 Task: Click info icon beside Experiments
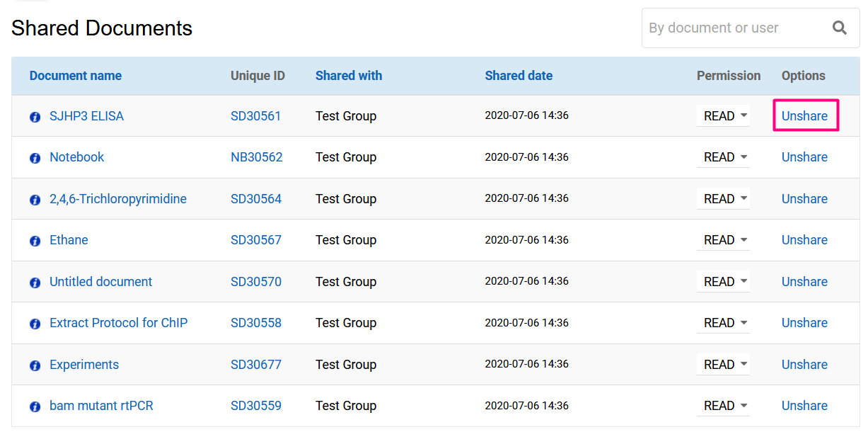pos(35,365)
